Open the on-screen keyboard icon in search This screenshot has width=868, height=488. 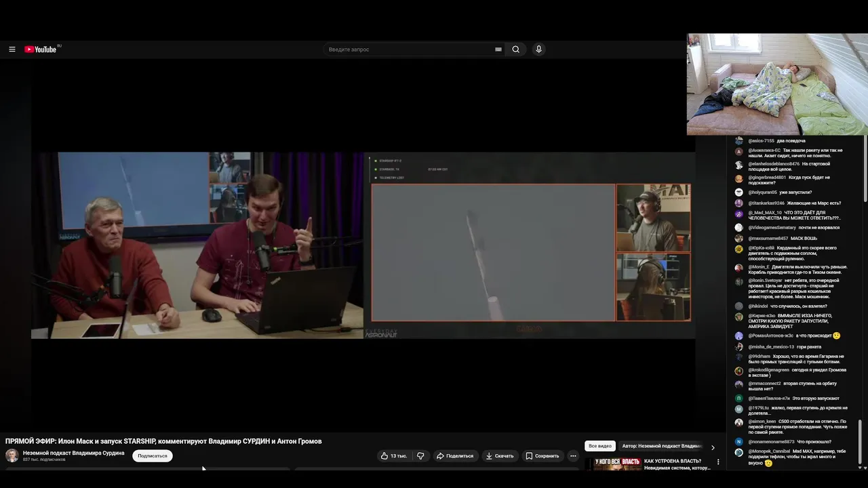pos(498,49)
